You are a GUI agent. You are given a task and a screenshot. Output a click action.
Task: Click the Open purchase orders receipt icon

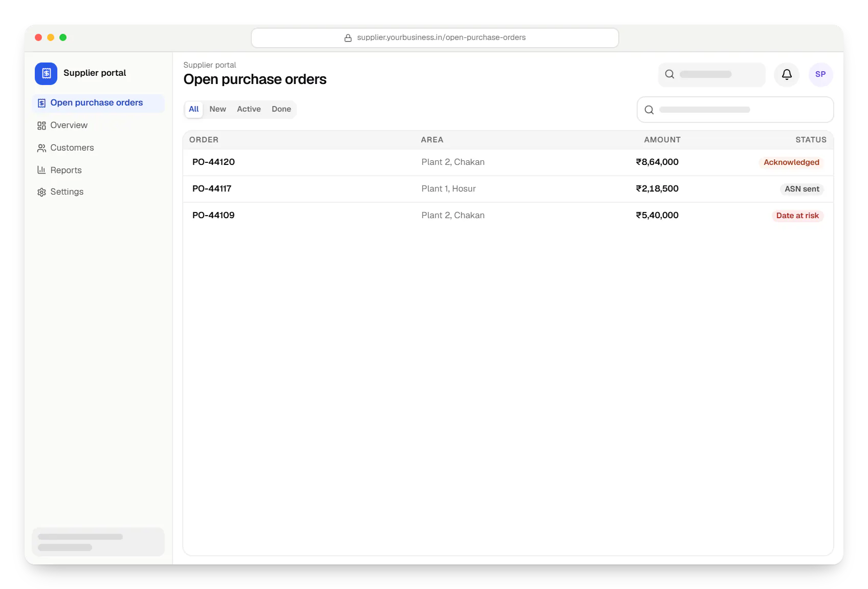point(41,103)
